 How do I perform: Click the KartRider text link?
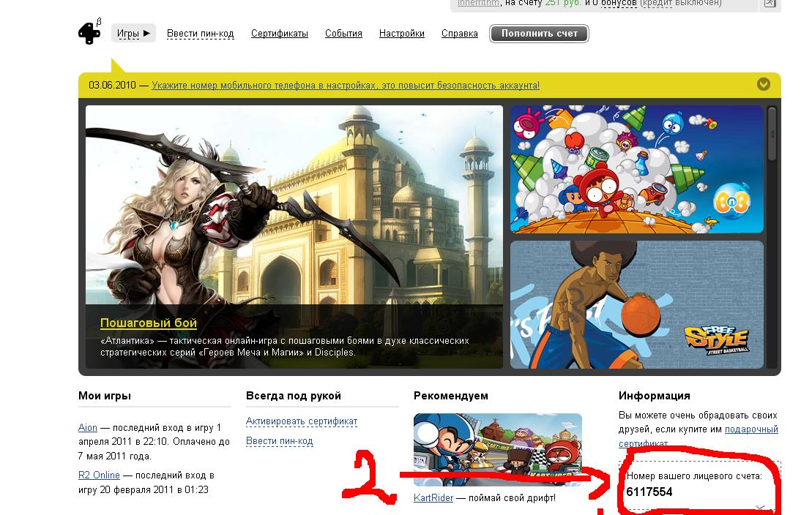pos(433,498)
